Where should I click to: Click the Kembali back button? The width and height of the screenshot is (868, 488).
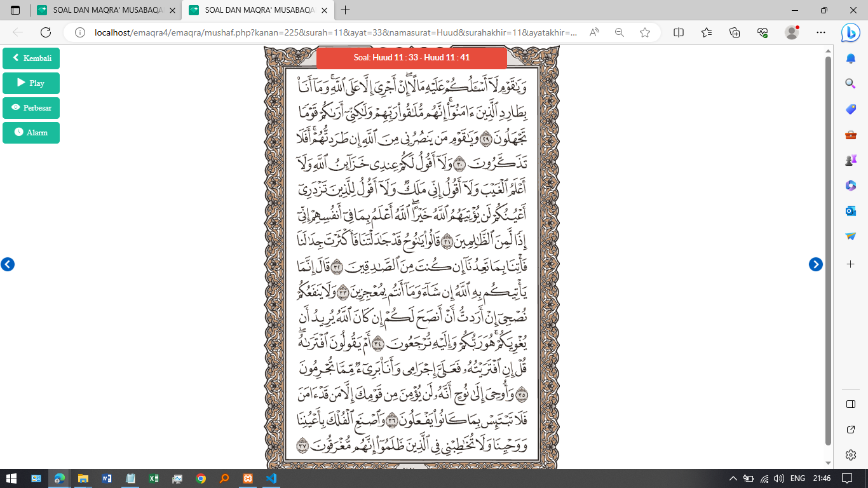pos(31,58)
